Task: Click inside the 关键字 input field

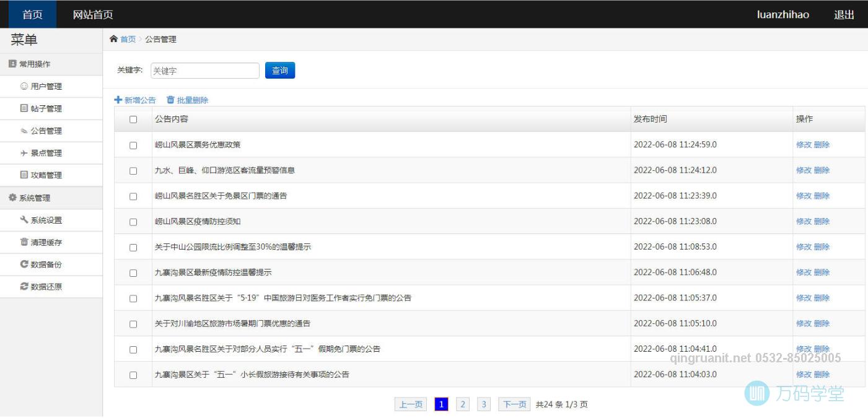Action: point(204,70)
